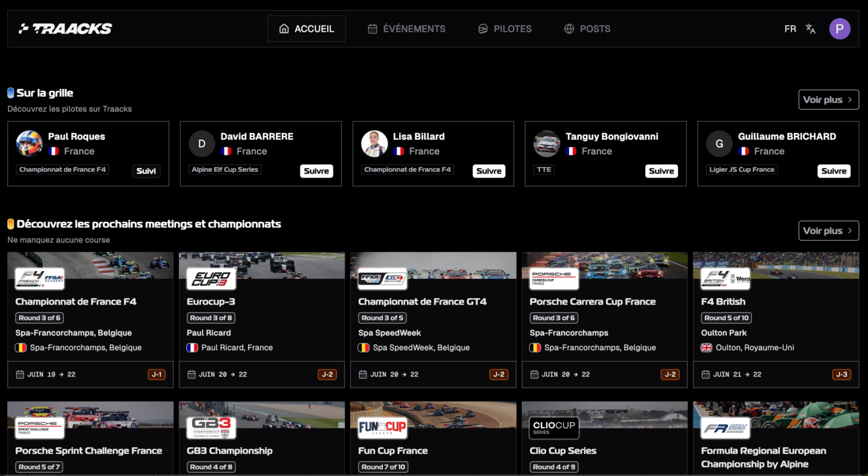Click the French flag beside Paul Ricard, France
Image resolution: width=868 pixels, height=476 pixels.
coord(192,348)
